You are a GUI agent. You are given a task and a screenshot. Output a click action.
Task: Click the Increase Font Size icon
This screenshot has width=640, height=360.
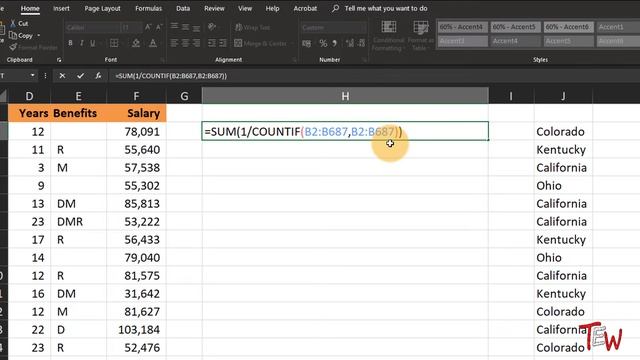tap(148, 27)
